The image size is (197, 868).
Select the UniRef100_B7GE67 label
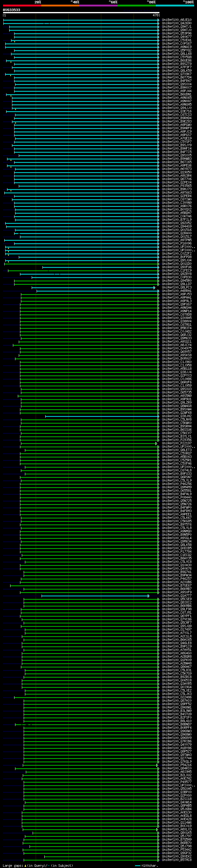(176, 585)
